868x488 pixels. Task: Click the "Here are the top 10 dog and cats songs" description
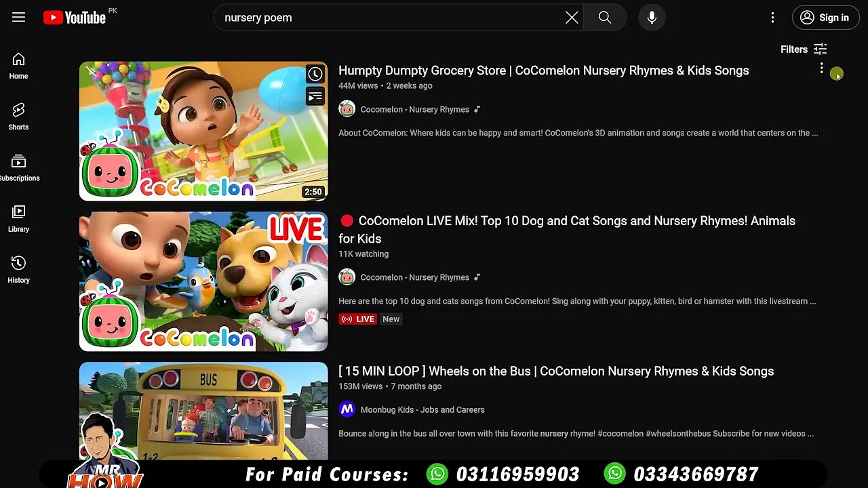577,301
